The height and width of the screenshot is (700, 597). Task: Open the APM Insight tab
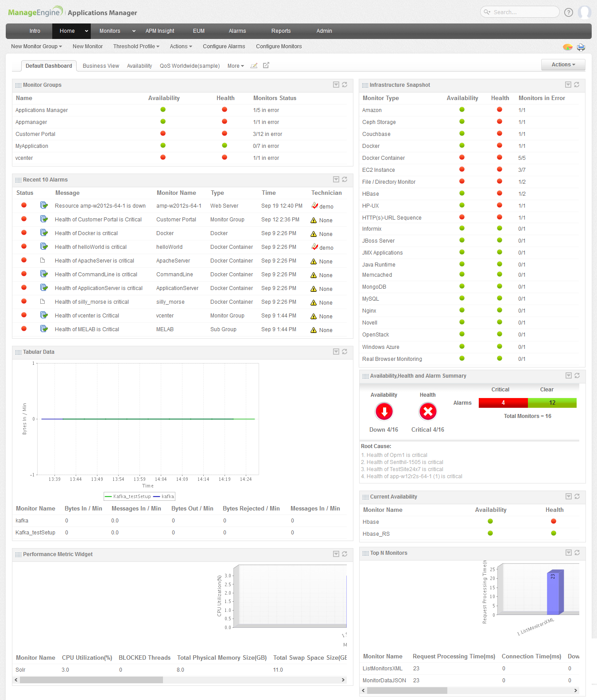coord(160,31)
